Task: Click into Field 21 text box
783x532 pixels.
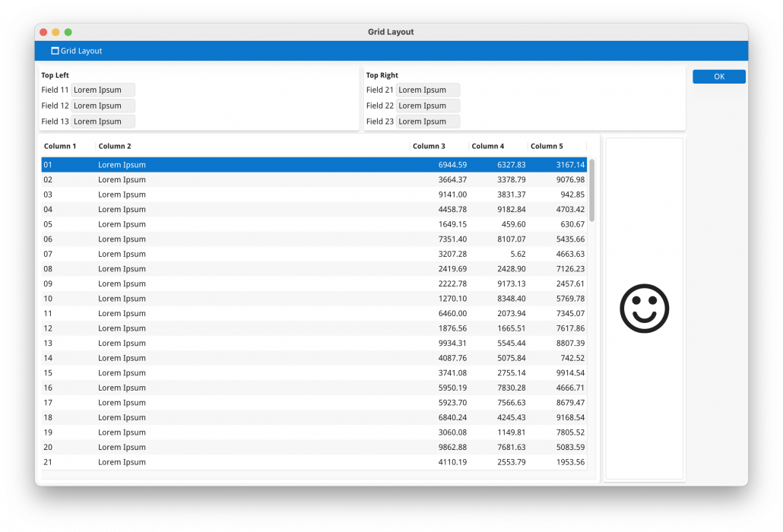Action: [427, 90]
